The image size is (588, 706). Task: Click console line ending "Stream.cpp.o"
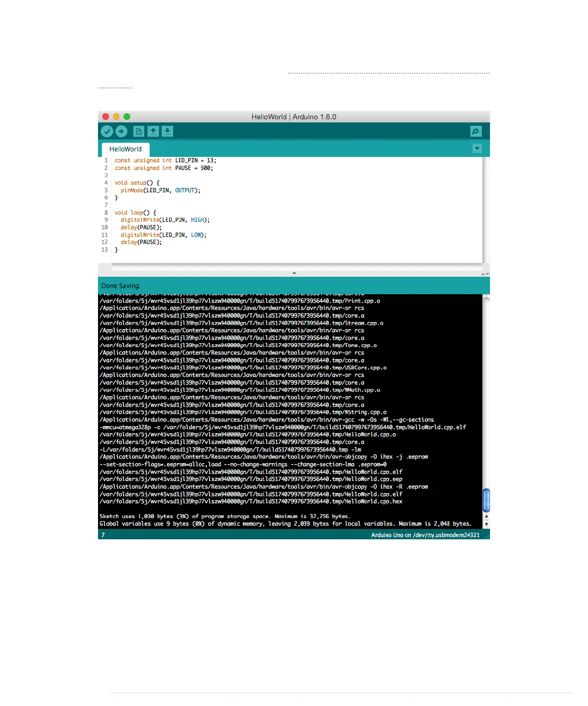[241, 324]
